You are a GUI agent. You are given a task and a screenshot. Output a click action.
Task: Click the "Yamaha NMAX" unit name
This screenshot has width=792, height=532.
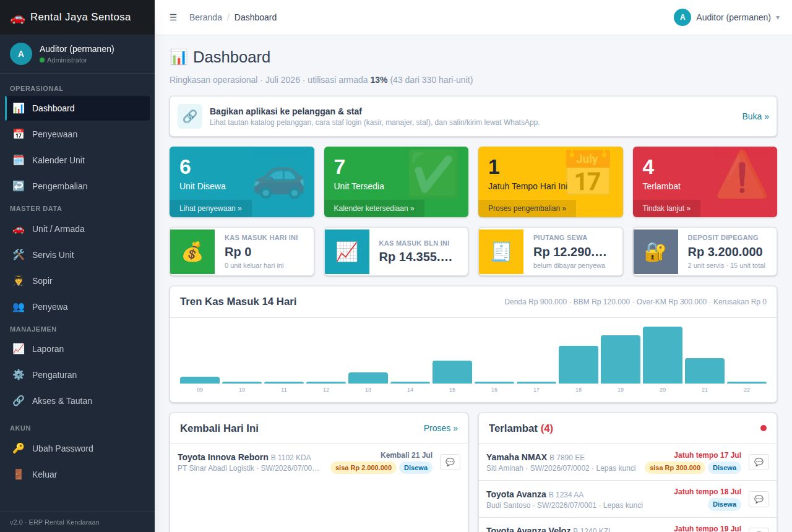517,457
